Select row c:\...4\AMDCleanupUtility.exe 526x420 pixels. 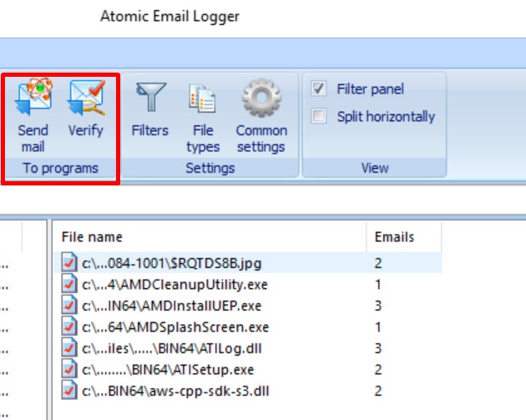[248, 284]
